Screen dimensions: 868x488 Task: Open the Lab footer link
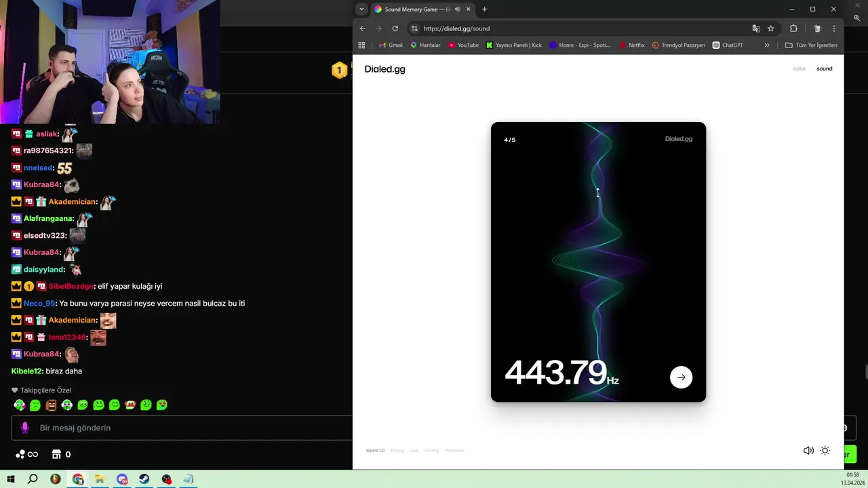[x=414, y=451]
